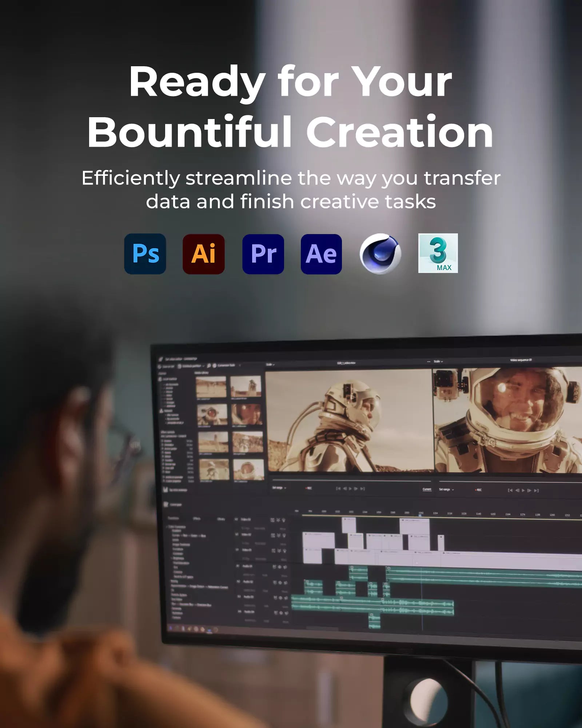Viewport: 582px width, 728px height.
Task: Jump to end in Edit_1_video.mov viewer
Action: click(x=363, y=488)
